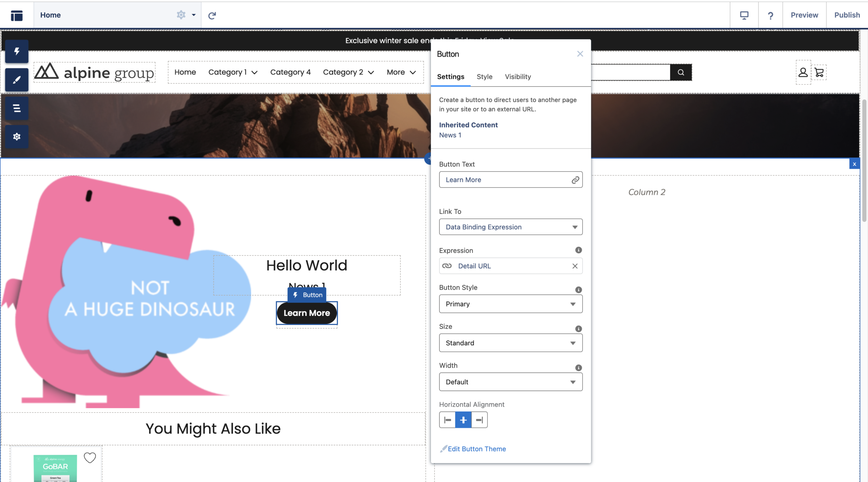Open the Theme paintbrush panel
Screen dimensions: 868x482
tap(17, 80)
